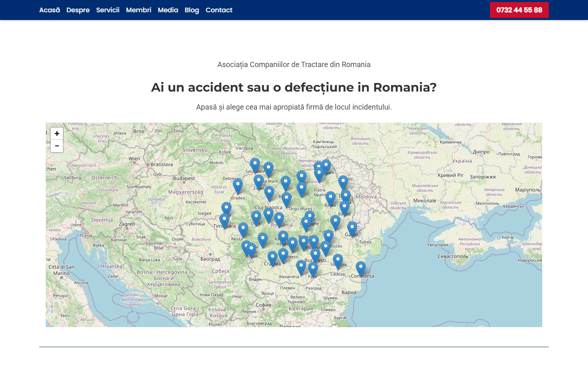Image resolution: width=588 pixels, height=368 pixels.
Task: Select the marker at Ruse (Pyce)
Action: point(313,269)
